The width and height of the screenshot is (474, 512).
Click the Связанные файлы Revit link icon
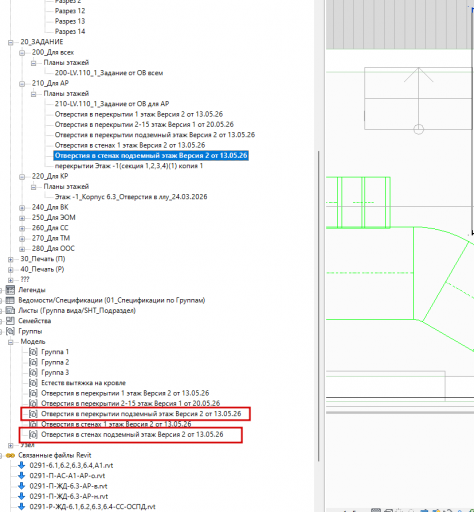pos(10,455)
